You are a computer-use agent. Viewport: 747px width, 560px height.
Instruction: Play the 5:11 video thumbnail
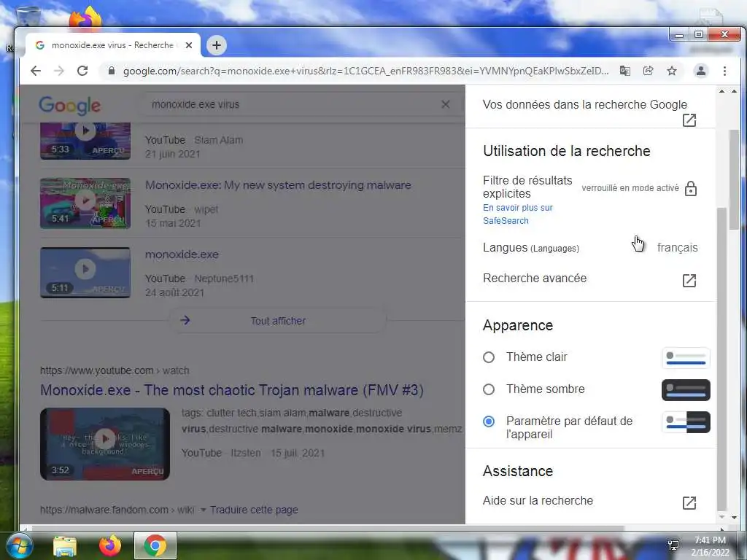(85, 273)
